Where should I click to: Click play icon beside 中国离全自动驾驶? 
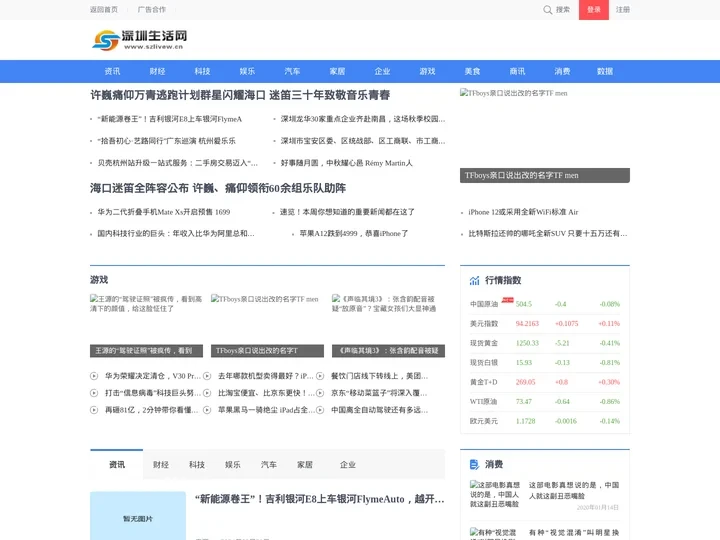click(320, 410)
